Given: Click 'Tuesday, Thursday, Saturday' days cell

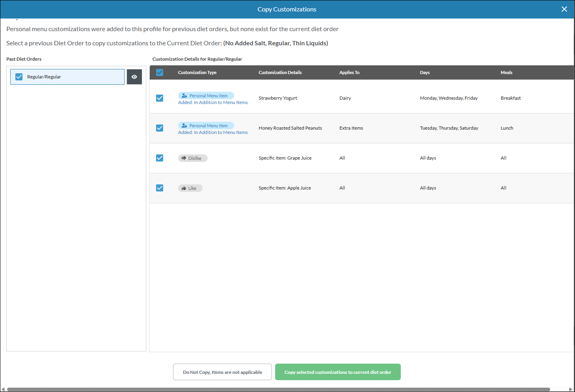Looking at the screenshot, I should tap(449, 128).
